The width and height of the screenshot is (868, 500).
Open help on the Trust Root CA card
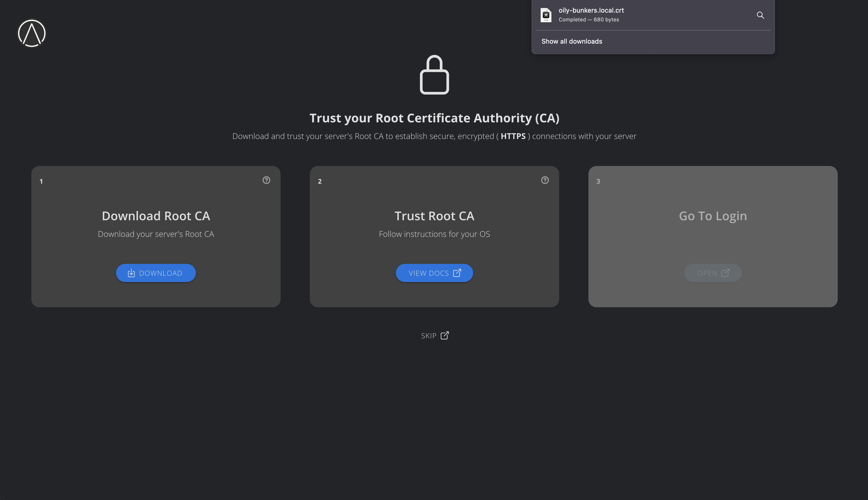pyautogui.click(x=545, y=180)
